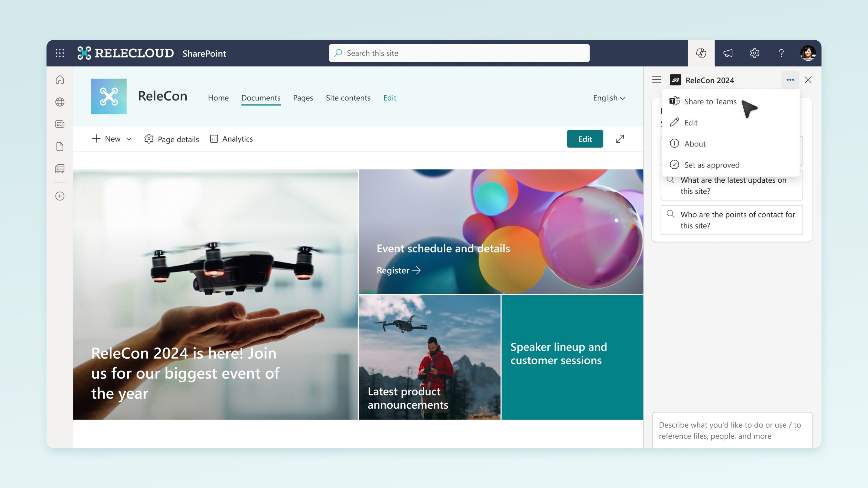Select the New content dropdown arrow
868x488 pixels.
coord(128,139)
